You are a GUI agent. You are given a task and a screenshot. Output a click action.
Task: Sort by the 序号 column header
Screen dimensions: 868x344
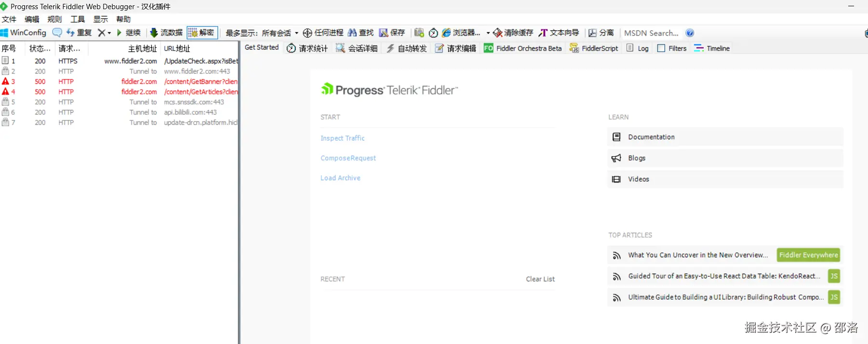pyautogui.click(x=13, y=48)
